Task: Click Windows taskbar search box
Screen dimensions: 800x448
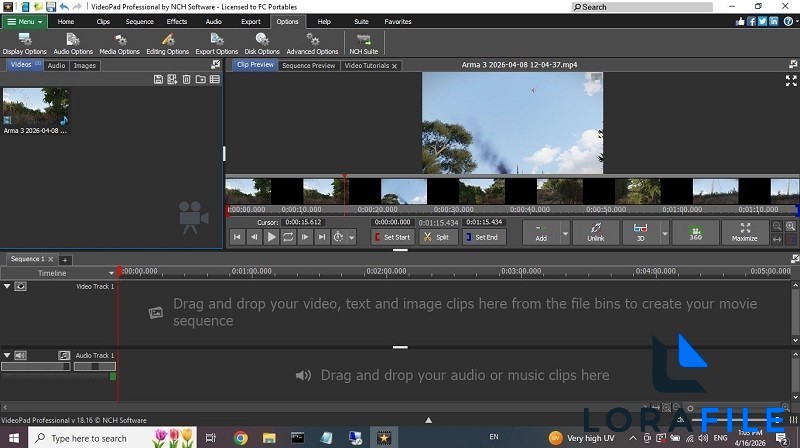Action: pos(112,438)
